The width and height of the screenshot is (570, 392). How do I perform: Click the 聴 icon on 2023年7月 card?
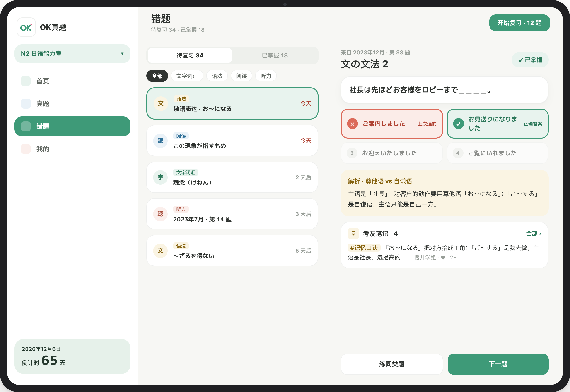(160, 214)
